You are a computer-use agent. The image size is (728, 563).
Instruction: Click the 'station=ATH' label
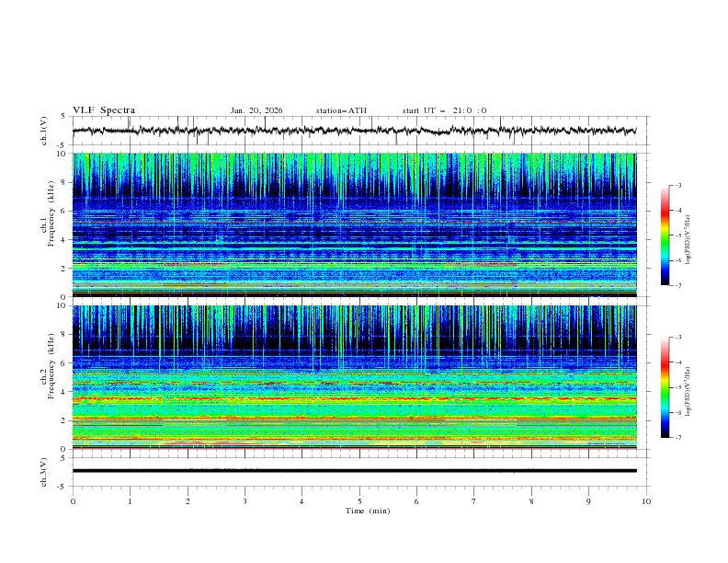pos(341,110)
